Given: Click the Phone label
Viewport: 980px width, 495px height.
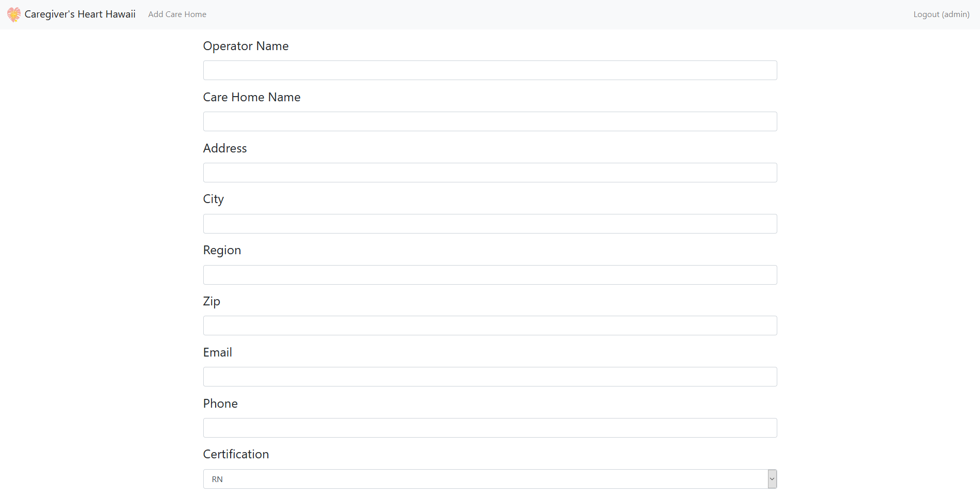Looking at the screenshot, I should click(x=220, y=404).
